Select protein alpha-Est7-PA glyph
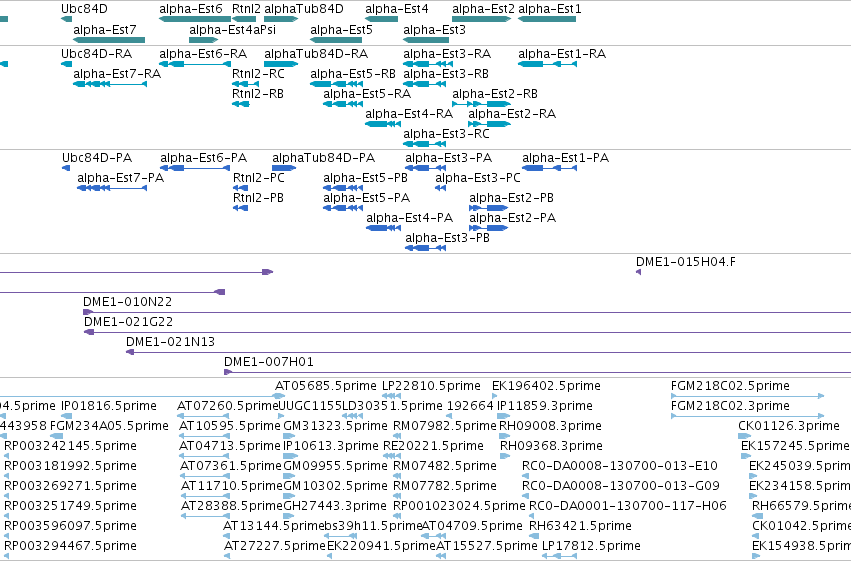This screenshot has width=851, height=561. point(112,188)
